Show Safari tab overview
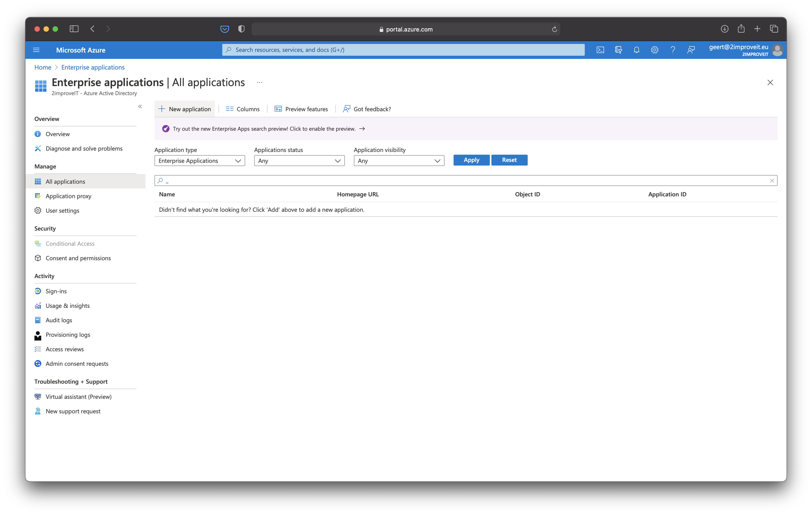Viewport: 812px width, 515px height. 774,29
